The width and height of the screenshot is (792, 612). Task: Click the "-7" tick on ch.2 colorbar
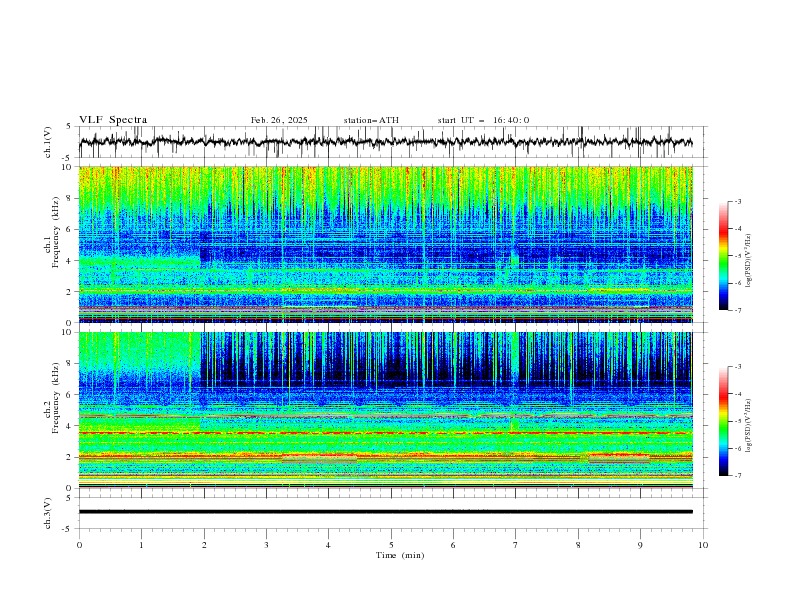737,476
